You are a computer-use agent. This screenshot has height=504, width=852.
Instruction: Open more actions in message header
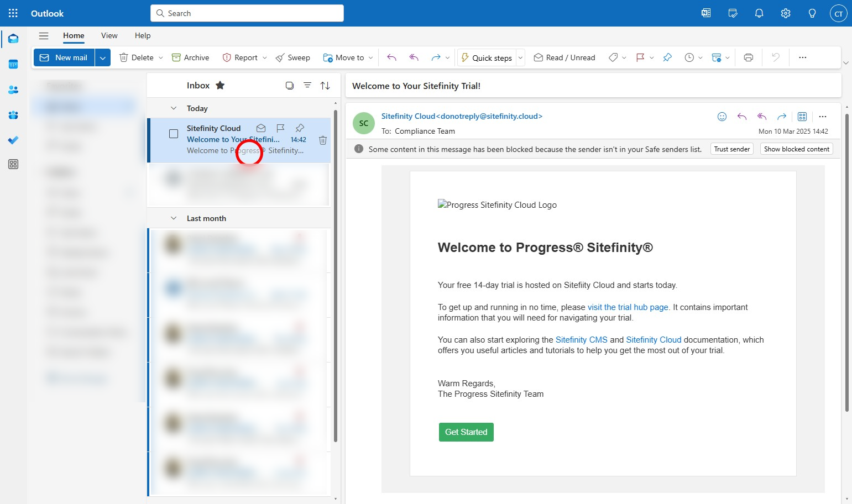[823, 117]
